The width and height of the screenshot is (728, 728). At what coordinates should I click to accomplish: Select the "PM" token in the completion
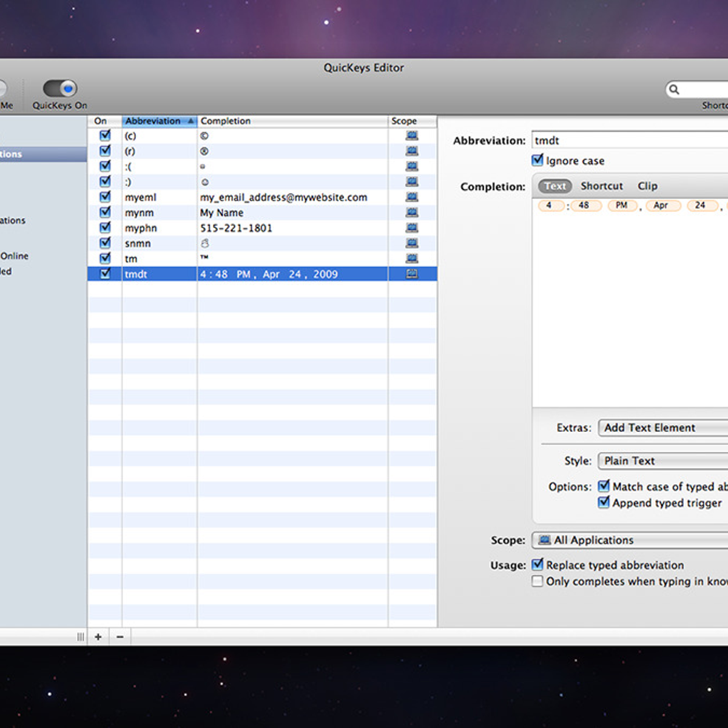point(622,206)
